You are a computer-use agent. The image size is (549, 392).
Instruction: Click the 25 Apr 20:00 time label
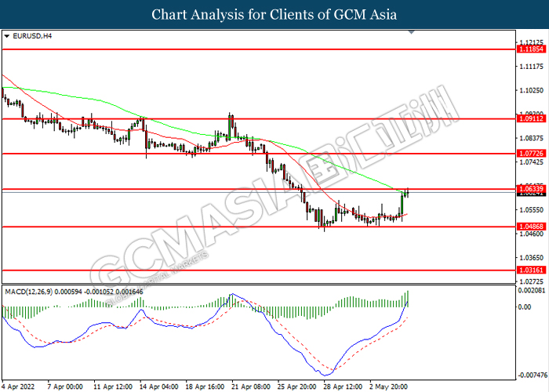[297, 387]
